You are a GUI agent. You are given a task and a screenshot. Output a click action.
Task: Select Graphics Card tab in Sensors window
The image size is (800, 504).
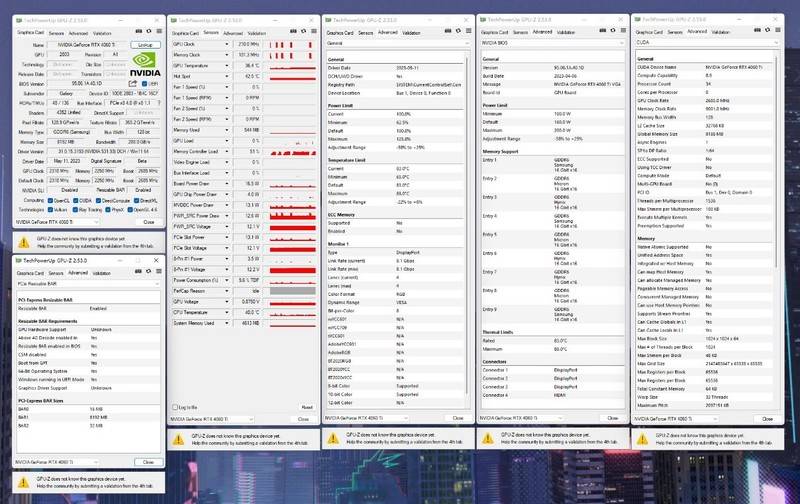[x=185, y=32]
